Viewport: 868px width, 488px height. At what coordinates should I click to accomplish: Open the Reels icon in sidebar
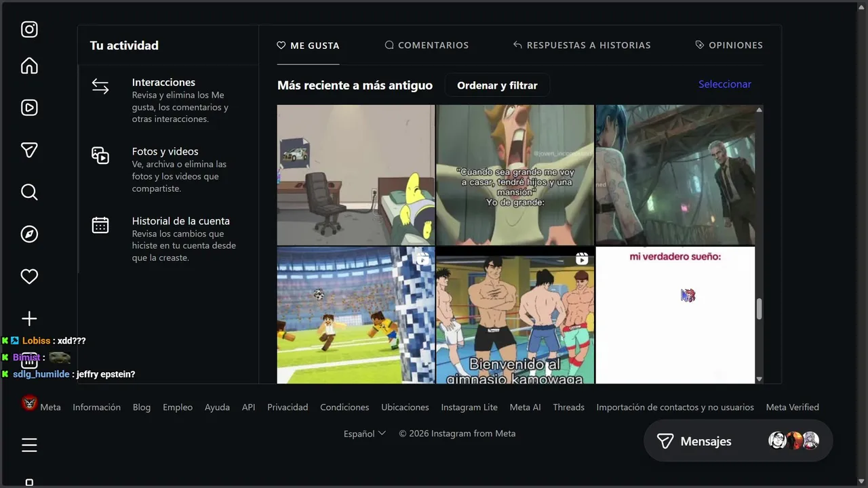point(29,108)
